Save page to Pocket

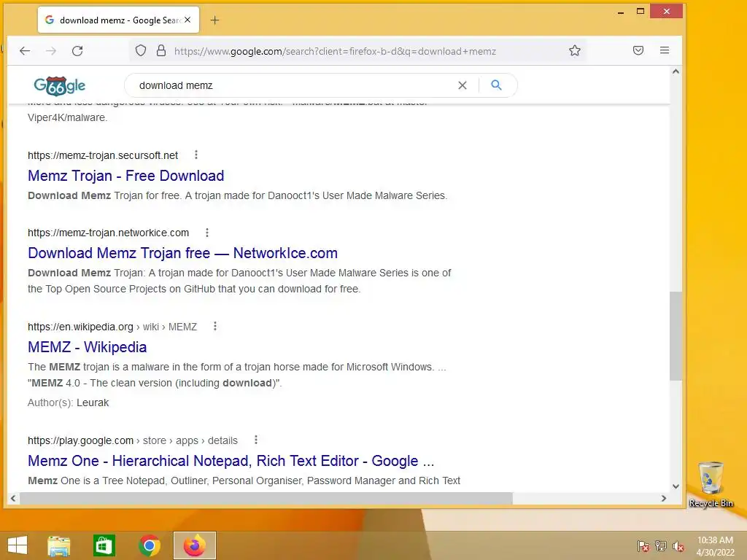(x=638, y=50)
